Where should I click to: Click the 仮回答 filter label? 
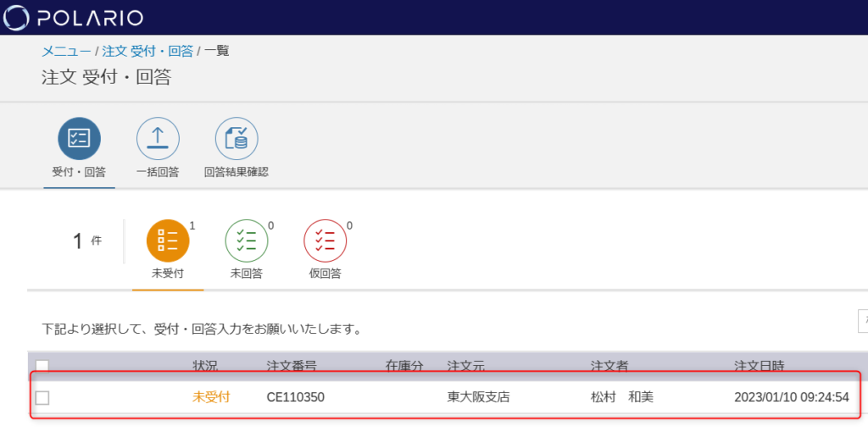coord(325,274)
